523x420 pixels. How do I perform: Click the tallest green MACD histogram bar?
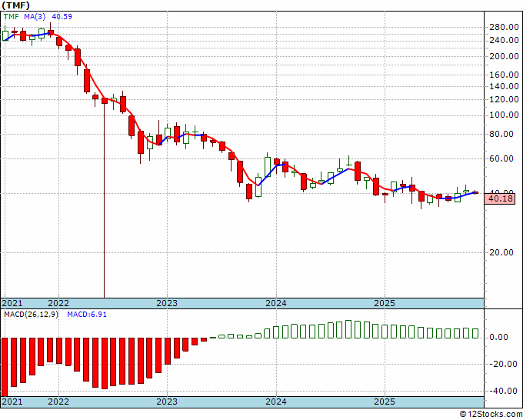point(348,329)
